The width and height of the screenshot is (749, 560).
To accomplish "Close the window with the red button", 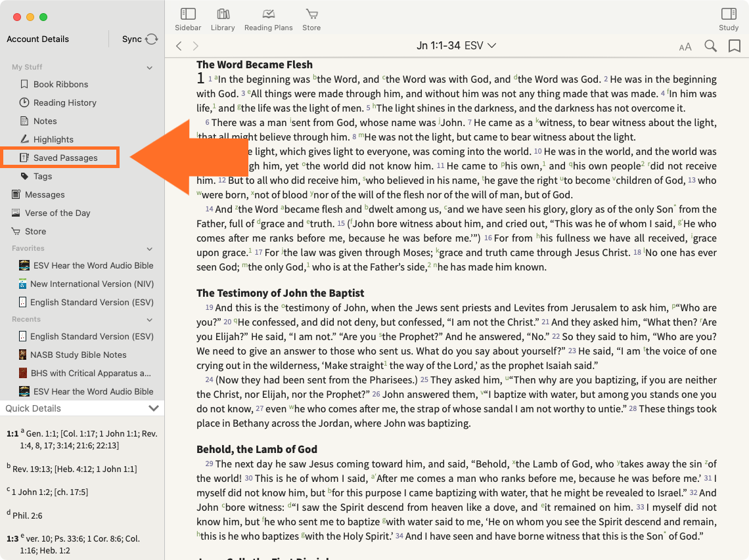I will [x=17, y=17].
